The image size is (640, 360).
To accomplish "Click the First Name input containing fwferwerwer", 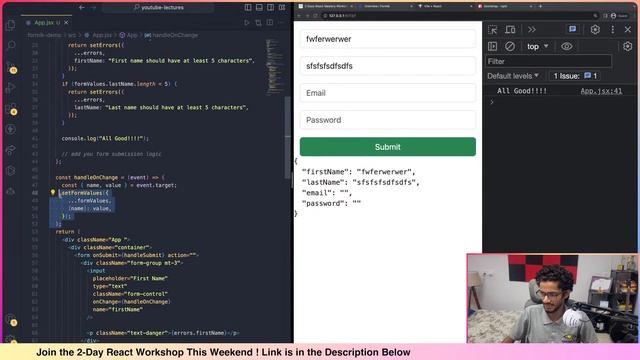I will point(388,39).
